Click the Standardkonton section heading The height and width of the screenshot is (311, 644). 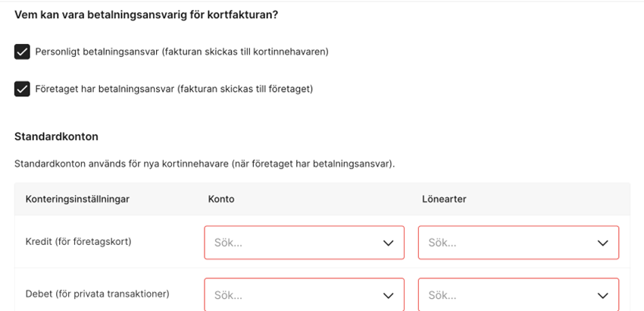click(x=57, y=137)
